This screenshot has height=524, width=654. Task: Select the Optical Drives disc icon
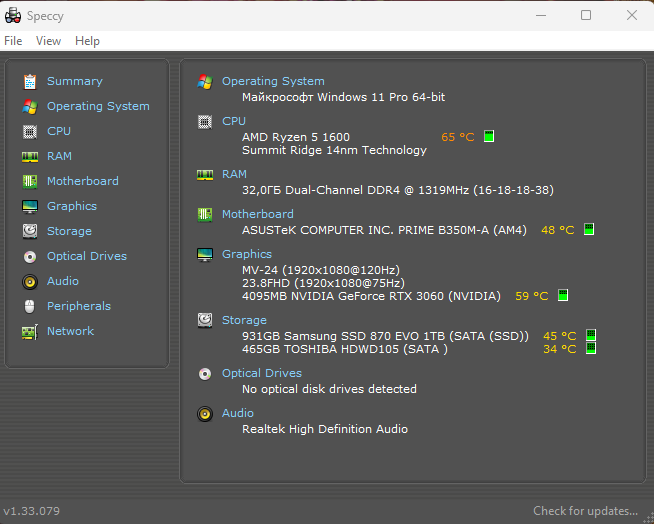tap(29, 256)
